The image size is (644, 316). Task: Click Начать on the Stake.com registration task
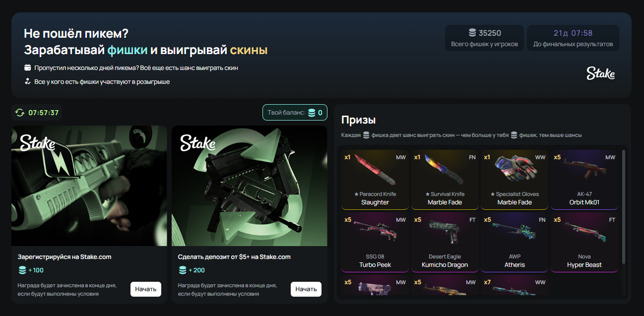(146, 289)
